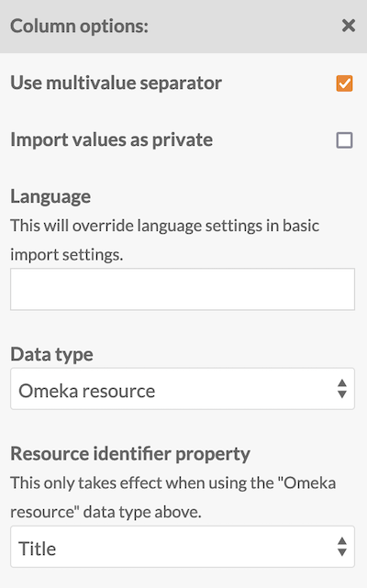Click the Language field label

tap(50, 196)
